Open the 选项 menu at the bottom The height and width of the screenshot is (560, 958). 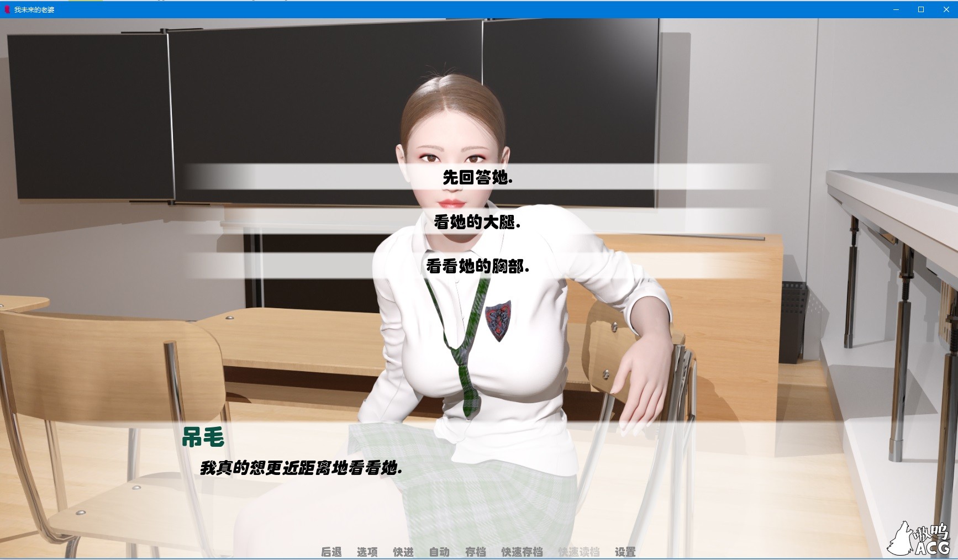pyautogui.click(x=367, y=552)
